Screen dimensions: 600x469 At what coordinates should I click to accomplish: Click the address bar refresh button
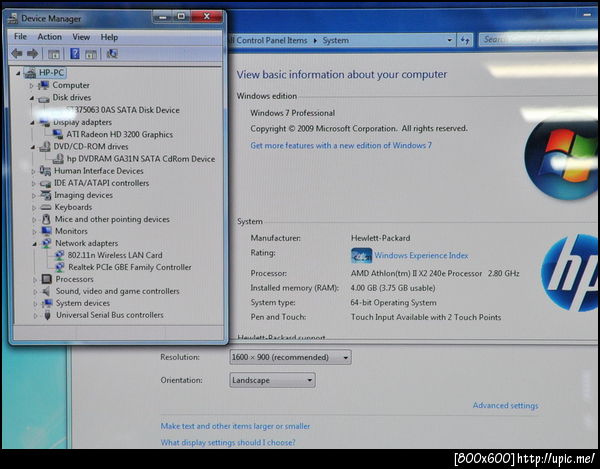coord(465,40)
